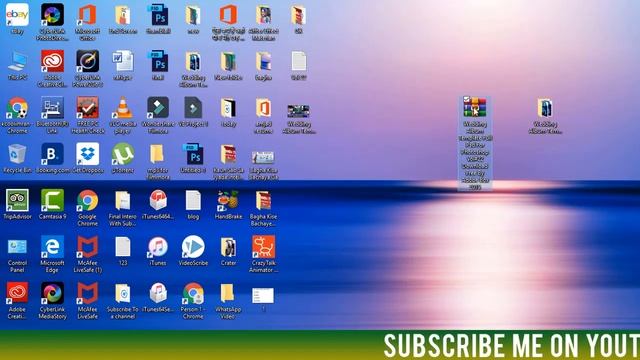
Task: Select the Word document file icon
Action: (x=122, y=62)
